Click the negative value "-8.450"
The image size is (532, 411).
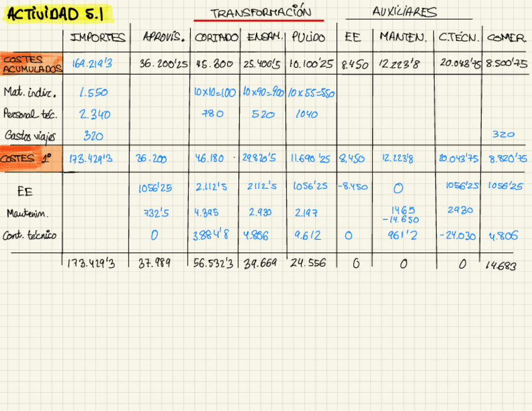(x=353, y=186)
